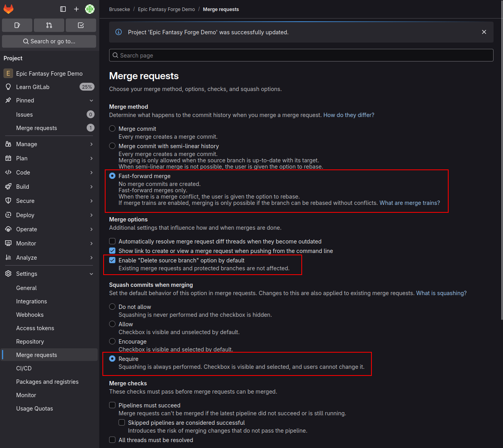Expand the Build menu chevron
Screen dimensions: 503x448
91,187
